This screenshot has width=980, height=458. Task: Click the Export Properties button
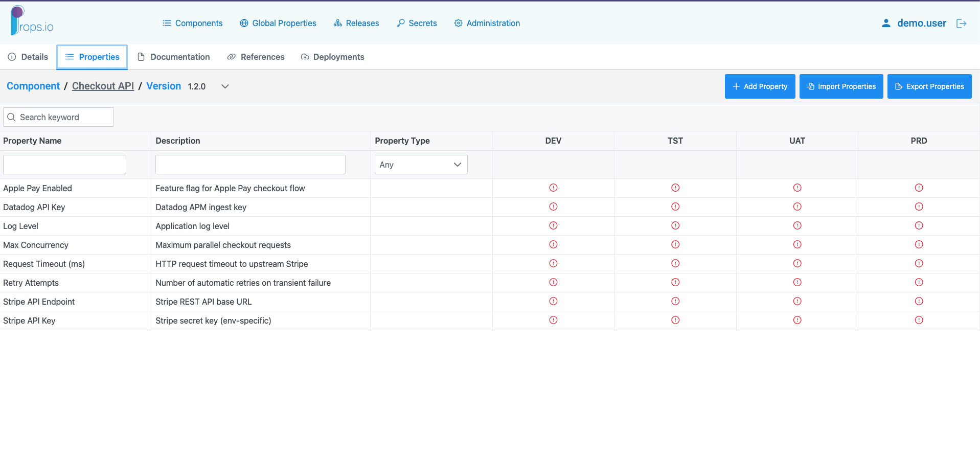(x=929, y=86)
